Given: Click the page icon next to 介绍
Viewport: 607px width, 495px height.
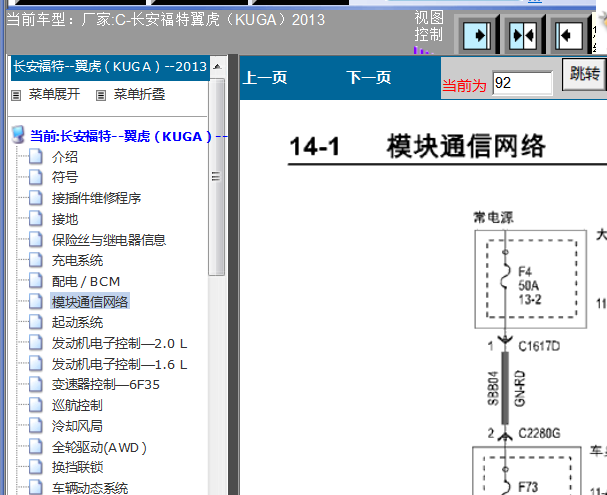Looking at the screenshot, I should point(36,156).
